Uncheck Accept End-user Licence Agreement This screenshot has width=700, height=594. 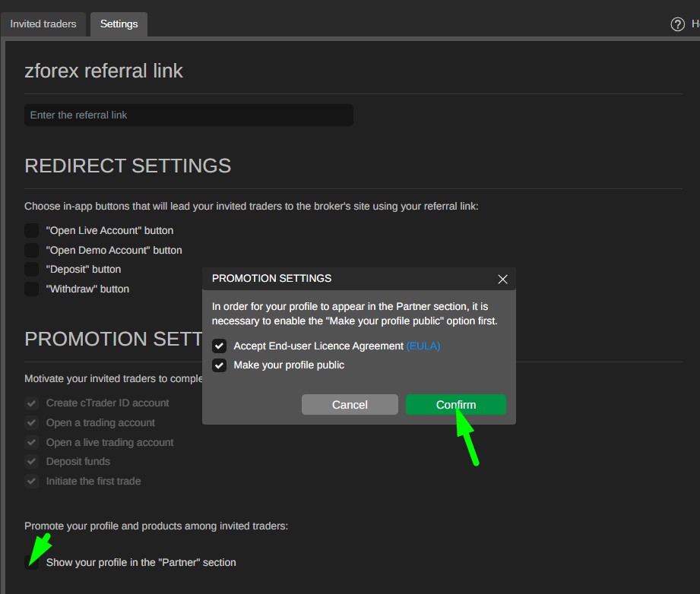(220, 346)
